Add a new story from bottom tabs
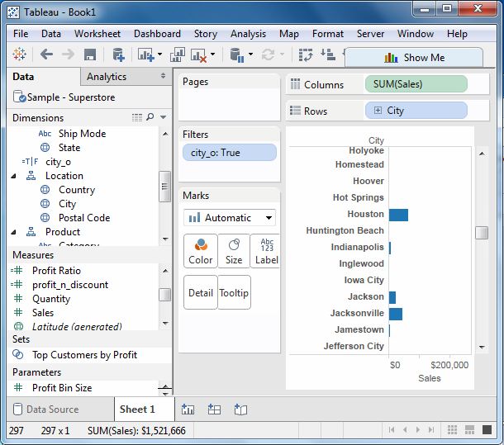 (240, 409)
